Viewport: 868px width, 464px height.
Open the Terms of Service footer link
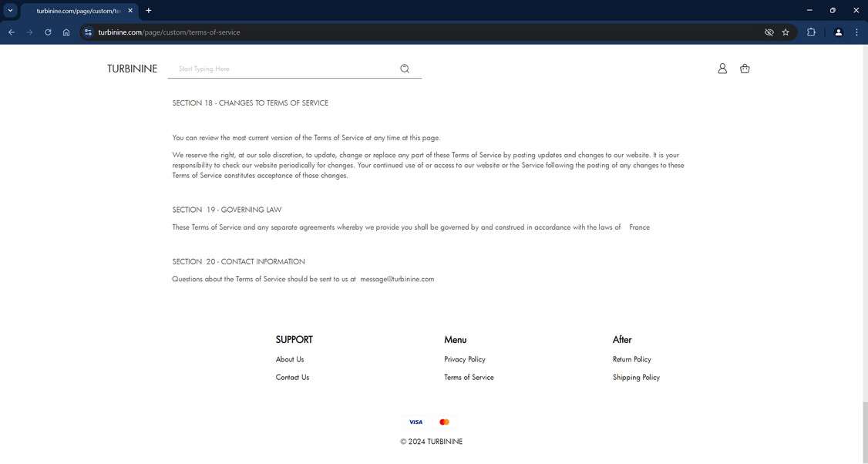click(x=469, y=377)
